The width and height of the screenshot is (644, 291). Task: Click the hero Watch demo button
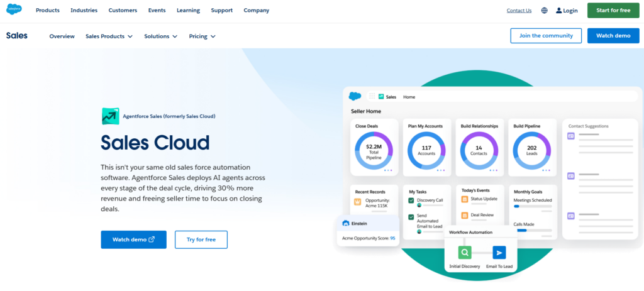[x=133, y=239]
